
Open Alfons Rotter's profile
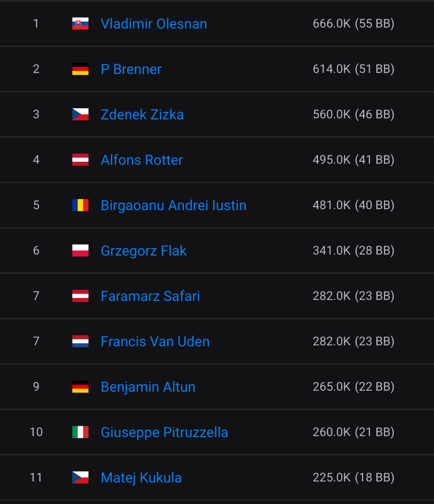141,160
